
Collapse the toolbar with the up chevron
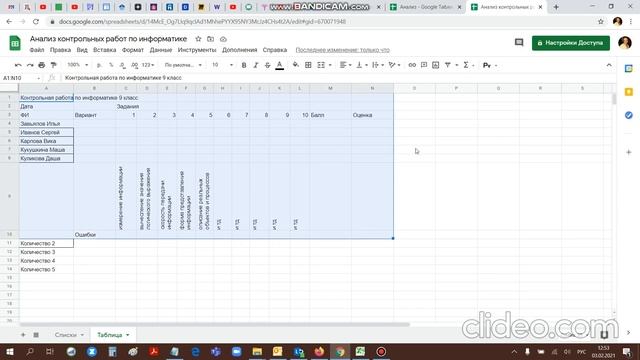point(609,65)
